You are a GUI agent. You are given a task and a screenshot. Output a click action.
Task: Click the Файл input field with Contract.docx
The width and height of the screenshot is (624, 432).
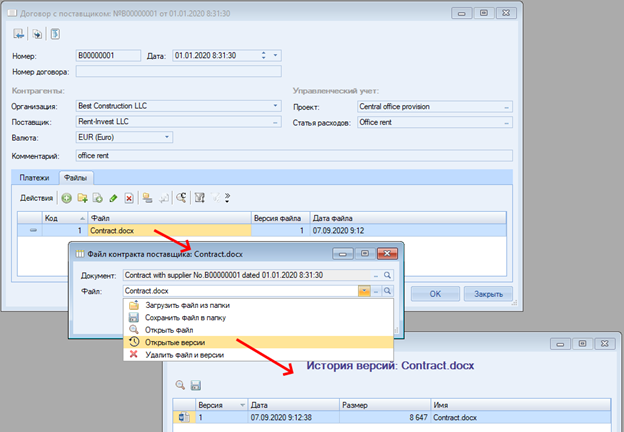241,291
